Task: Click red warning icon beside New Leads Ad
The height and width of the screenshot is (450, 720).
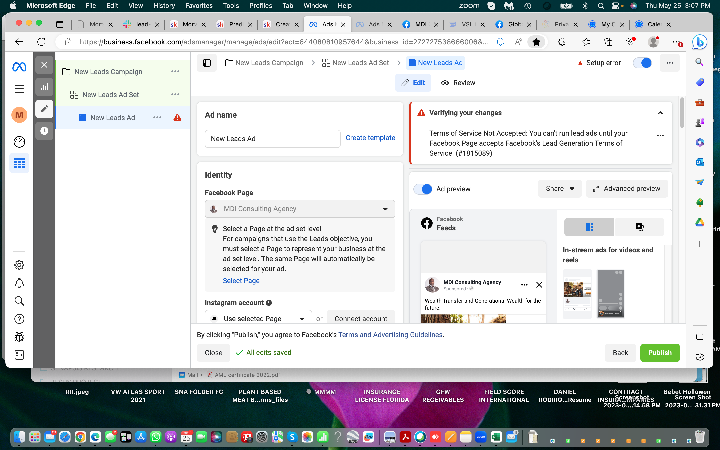Action: coord(177,118)
